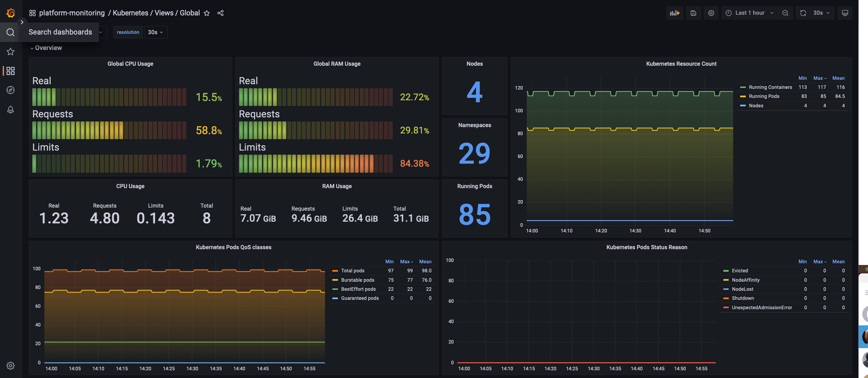
Task: Refresh the dashboard
Action: coord(803,13)
